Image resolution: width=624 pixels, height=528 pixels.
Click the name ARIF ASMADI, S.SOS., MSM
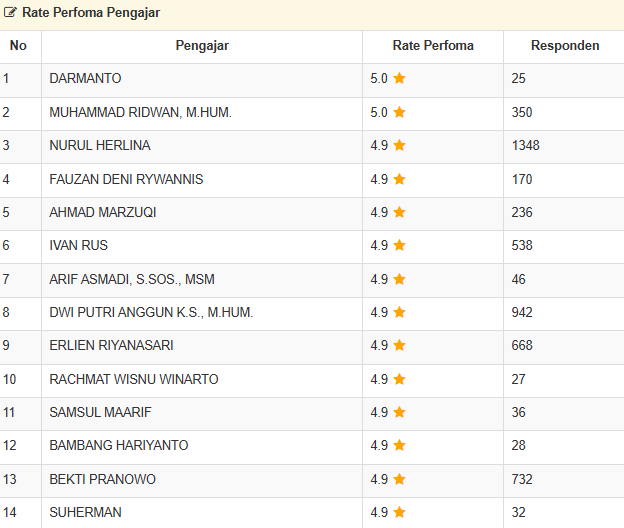coord(132,280)
